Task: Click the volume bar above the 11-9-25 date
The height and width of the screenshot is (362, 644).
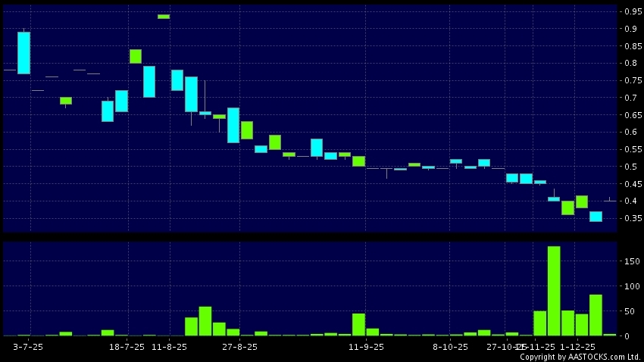Action: (358, 324)
